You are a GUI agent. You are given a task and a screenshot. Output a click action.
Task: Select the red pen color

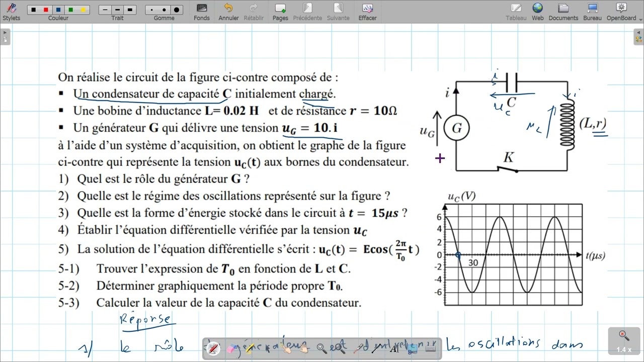46,10
